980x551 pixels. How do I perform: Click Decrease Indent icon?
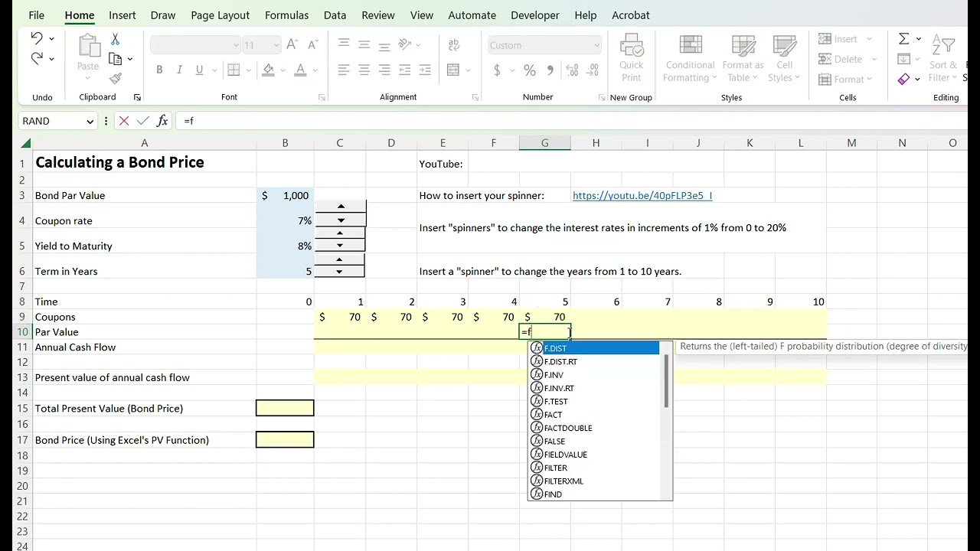click(405, 70)
